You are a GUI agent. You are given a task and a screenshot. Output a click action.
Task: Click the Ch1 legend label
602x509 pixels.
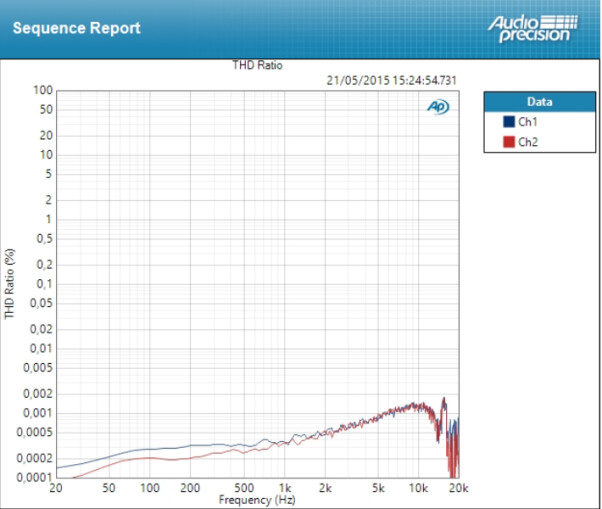tap(528, 122)
